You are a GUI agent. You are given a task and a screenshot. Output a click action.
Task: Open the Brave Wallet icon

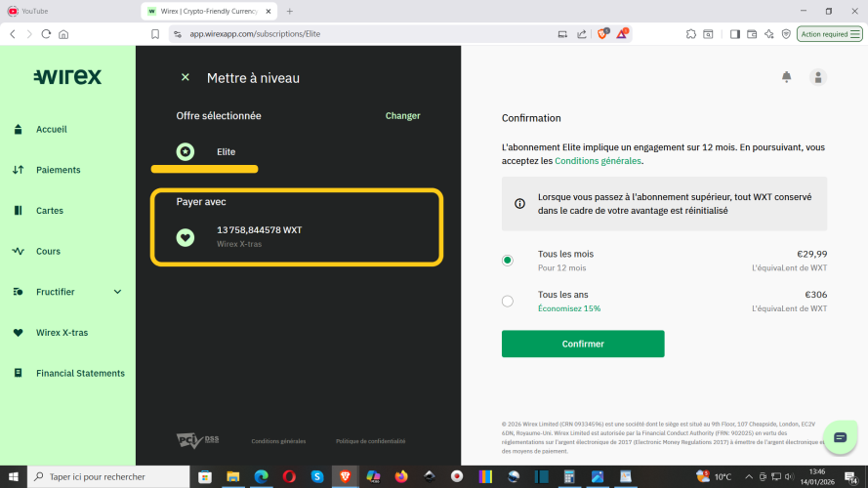(x=752, y=34)
